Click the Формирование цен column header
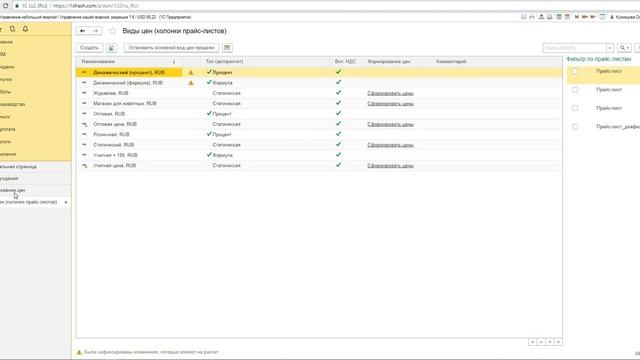Image resolution: width=640 pixels, height=360 pixels. click(389, 62)
